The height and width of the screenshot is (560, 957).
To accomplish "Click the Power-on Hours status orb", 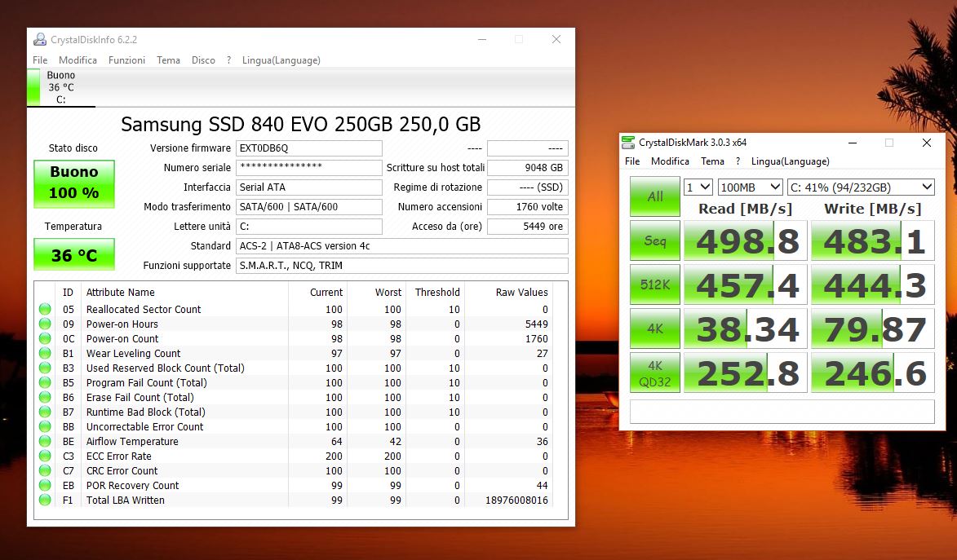I will [x=45, y=324].
